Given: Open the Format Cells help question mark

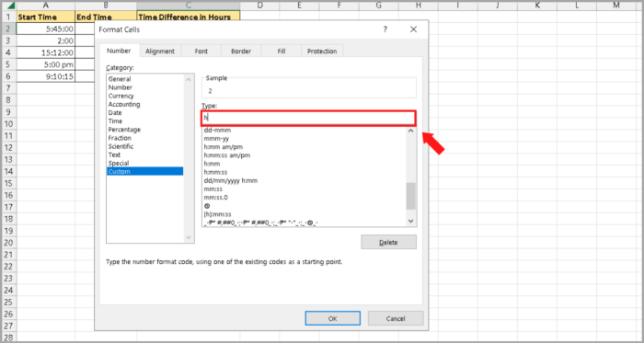Looking at the screenshot, I should pos(385,29).
